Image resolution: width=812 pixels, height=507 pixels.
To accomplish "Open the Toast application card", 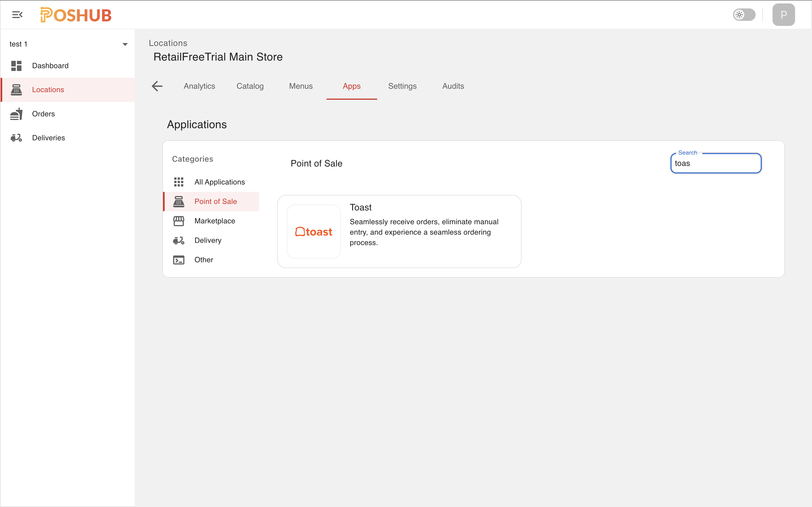I will (399, 231).
